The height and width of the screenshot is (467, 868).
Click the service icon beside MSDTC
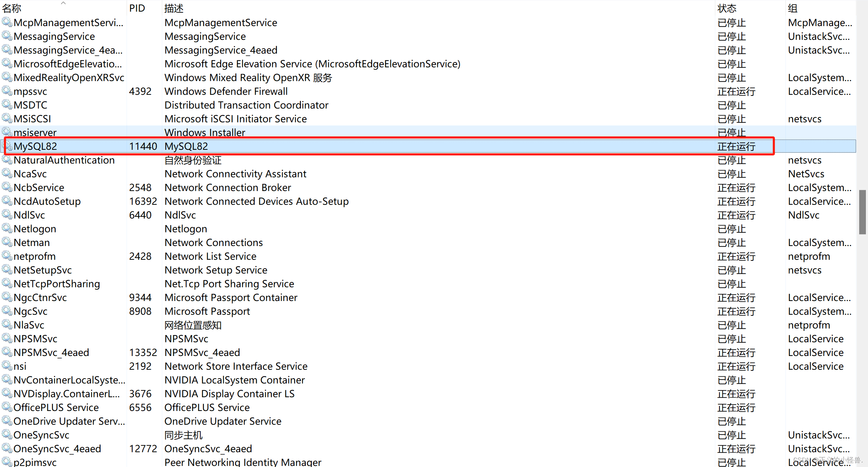(x=7, y=105)
